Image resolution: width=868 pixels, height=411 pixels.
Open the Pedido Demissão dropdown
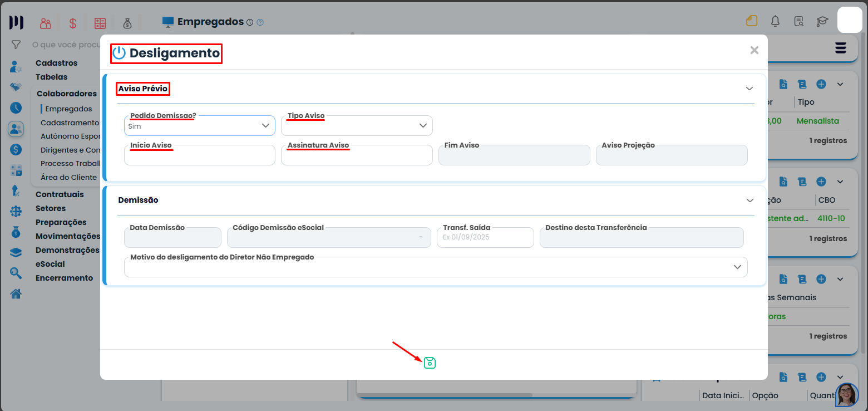pyautogui.click(x=200, y=126)
